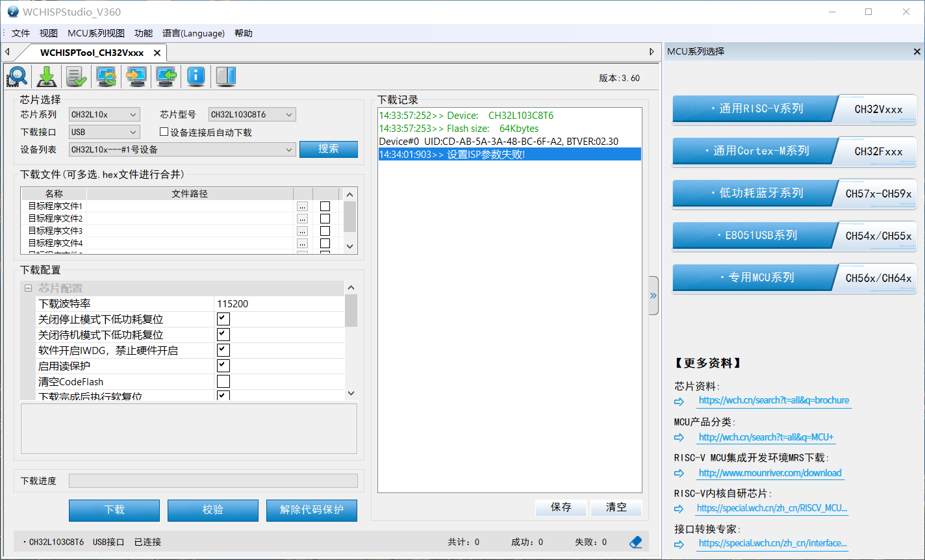Screen dimensions: 925x560
Task: Check the 目标程序文件2 checkbox
Action: coord(325,218)
